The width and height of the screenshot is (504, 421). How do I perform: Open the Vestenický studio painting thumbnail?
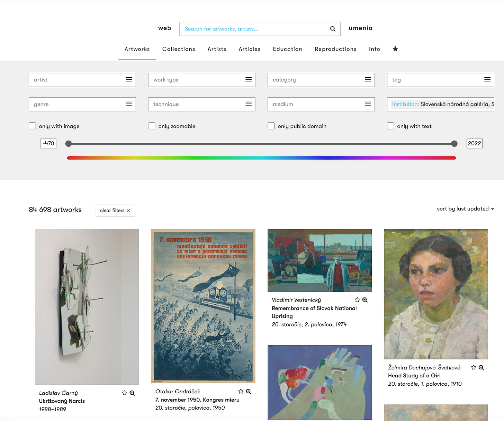point(319,260)
